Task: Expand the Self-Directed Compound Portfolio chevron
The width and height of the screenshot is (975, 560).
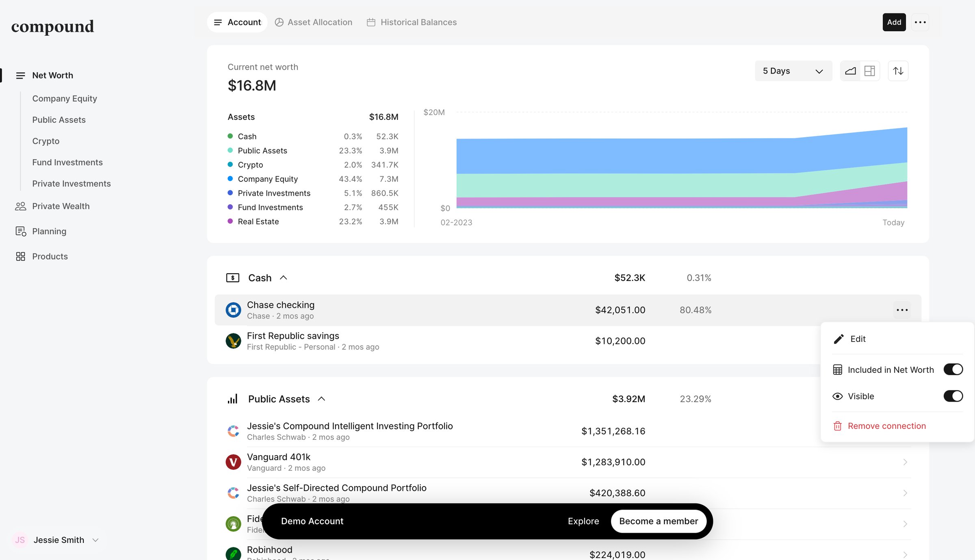Action: pos(905,493)
